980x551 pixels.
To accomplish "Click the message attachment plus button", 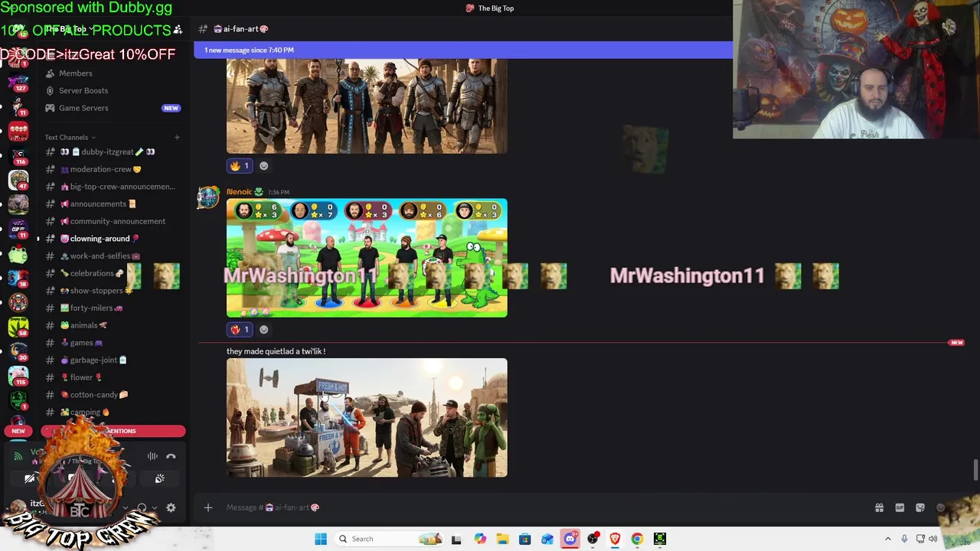I will [207, 507].
